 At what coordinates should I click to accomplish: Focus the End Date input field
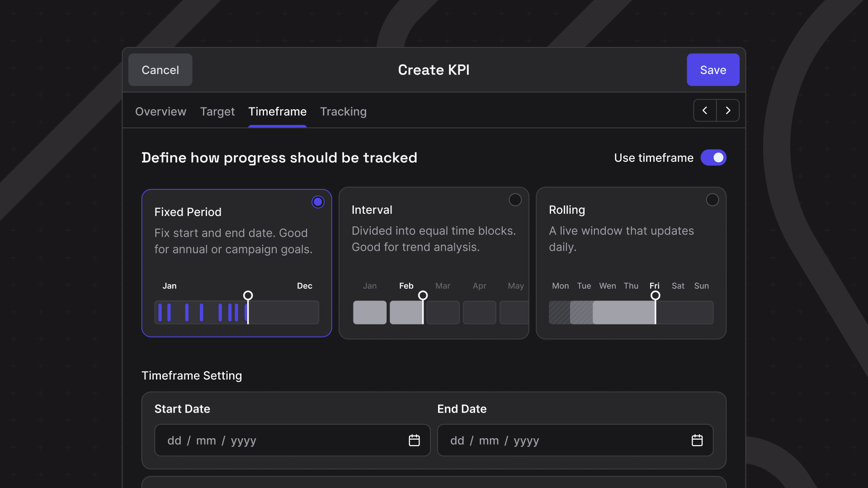pyautogui.click(x=563, y=440)
